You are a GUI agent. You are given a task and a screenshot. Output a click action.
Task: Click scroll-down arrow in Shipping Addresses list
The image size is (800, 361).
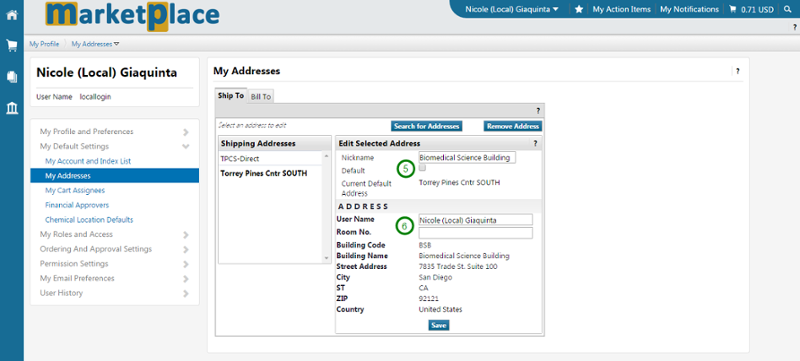[327, 259]
